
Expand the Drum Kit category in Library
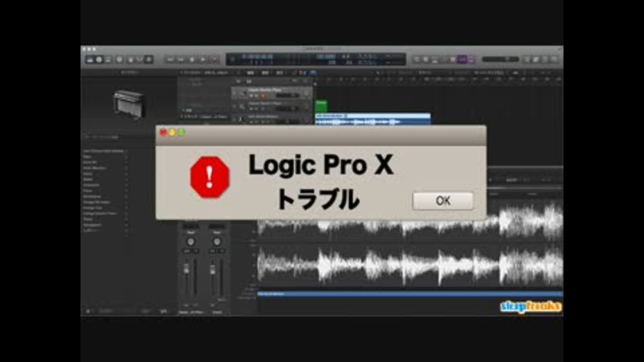[x=105, y=162]
